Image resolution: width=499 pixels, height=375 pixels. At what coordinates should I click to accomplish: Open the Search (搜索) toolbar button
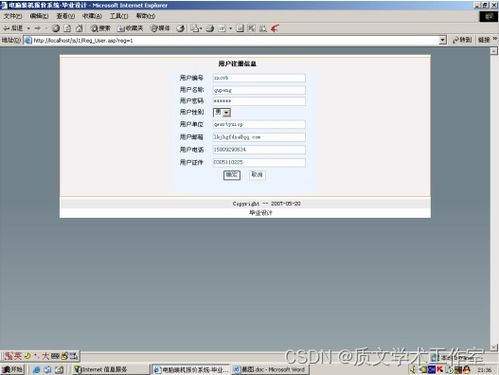tap(101, 28)
